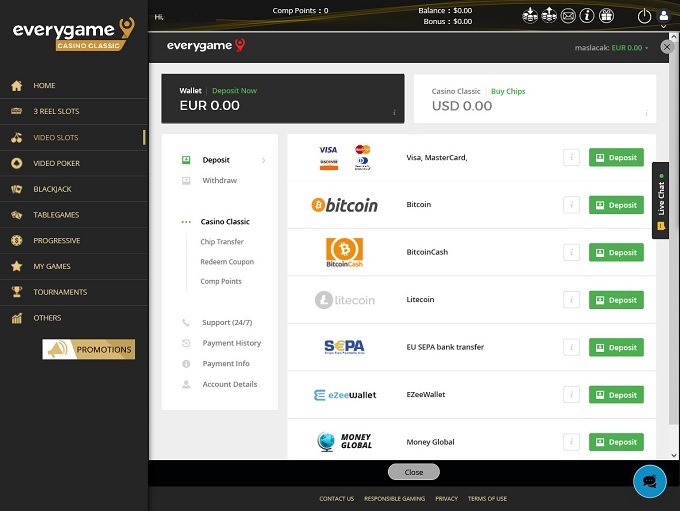Expand the user profile dropdown

[x=664, y=15]
